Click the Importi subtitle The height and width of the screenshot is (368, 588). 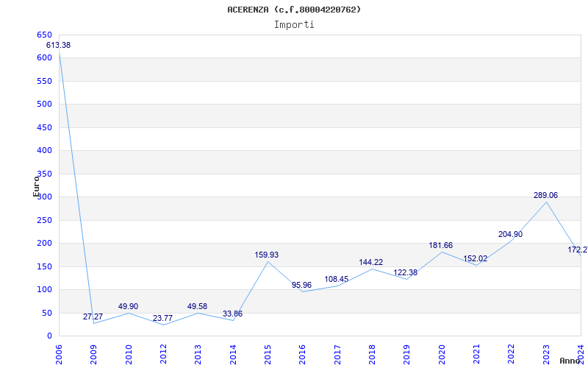coord(294,25)
